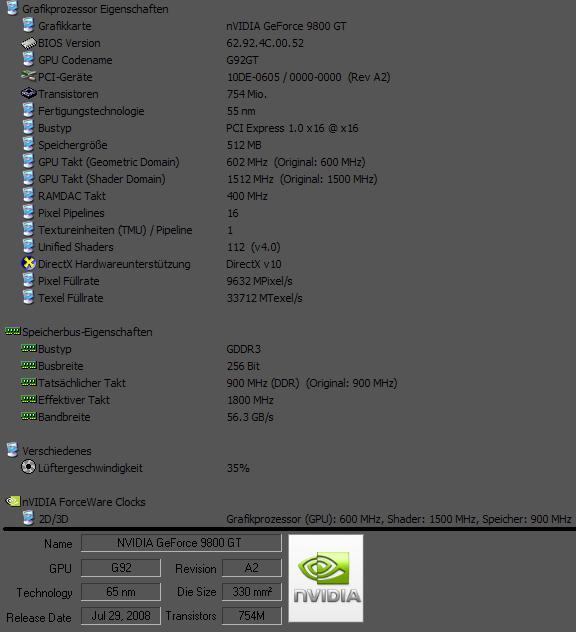Click the Verschiedenes section icon
576x632 pixels.
click(x=12, y=450)
